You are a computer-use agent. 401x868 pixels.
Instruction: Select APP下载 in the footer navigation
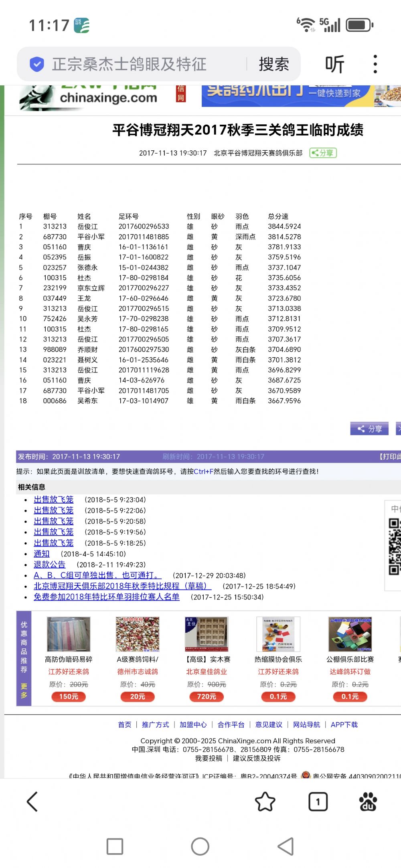344,724
